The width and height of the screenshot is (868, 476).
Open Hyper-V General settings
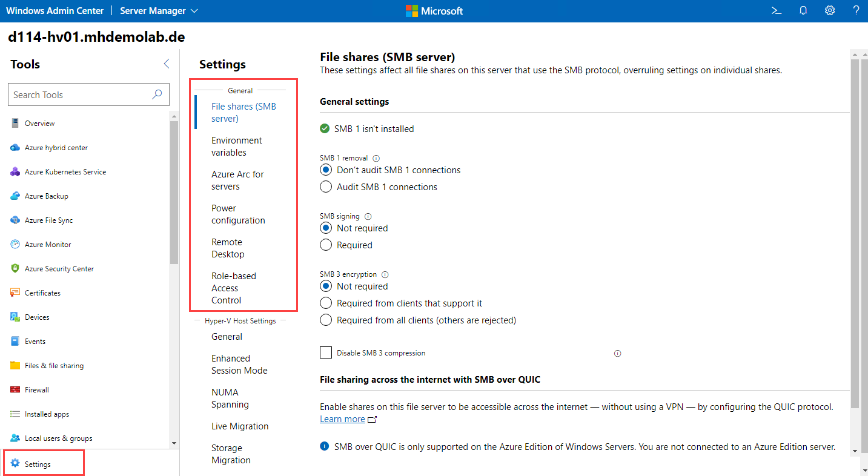[x=227, y=337]
